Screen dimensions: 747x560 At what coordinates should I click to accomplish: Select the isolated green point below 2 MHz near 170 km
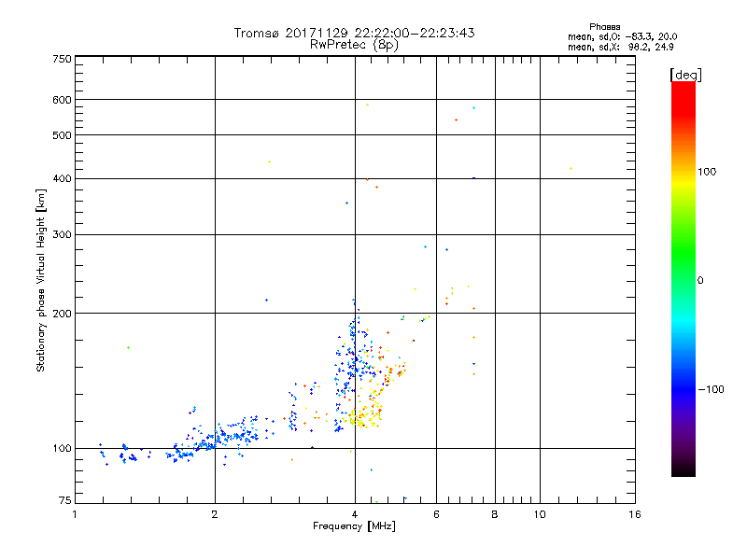tap(128, 347)
